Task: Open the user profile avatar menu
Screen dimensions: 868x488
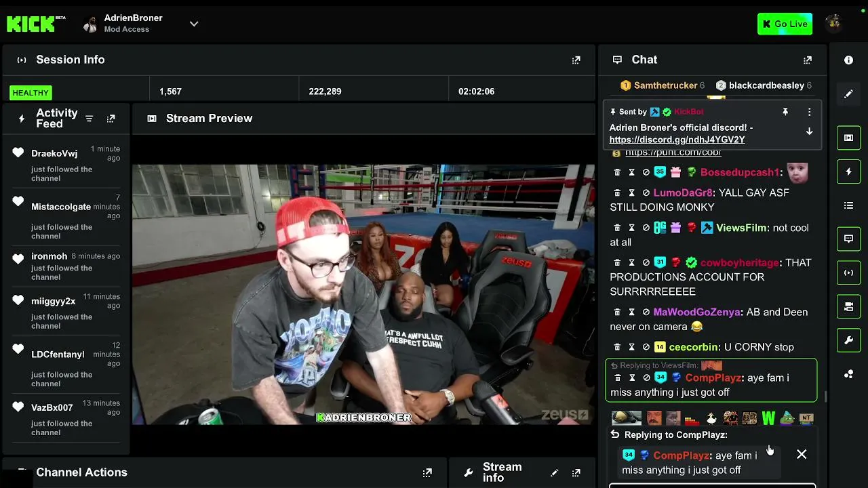Action: [834, 24]
